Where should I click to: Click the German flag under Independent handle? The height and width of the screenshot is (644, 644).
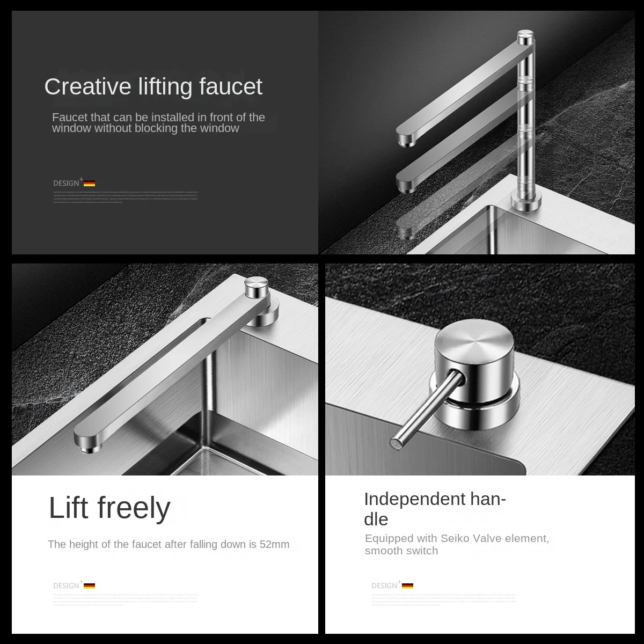(407, 586)
